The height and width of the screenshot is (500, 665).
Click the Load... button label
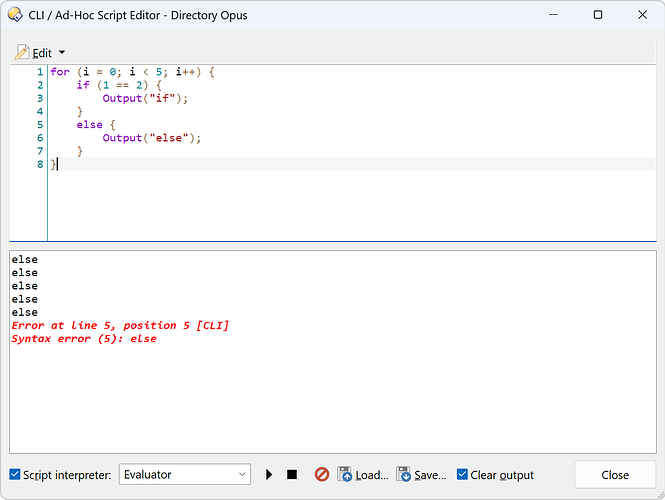[371, 475]
